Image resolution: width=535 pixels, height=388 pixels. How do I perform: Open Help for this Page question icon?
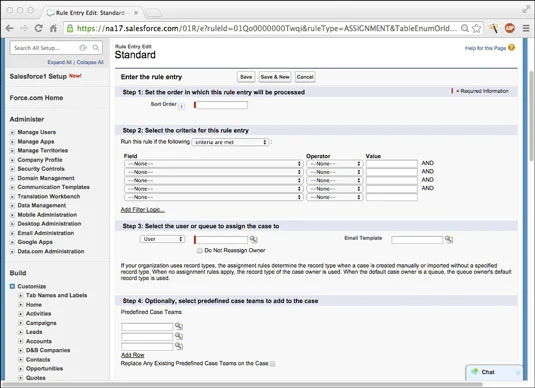(x=511, y=47)
